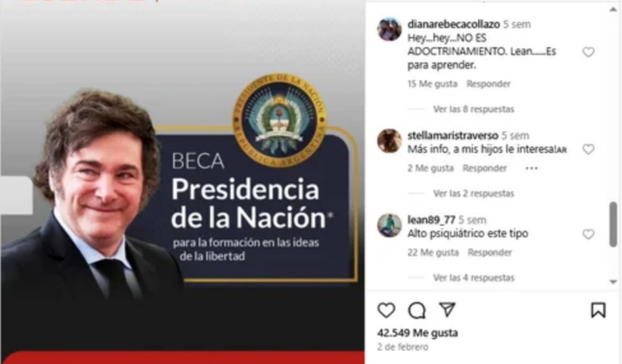
Task: Share post with the paper plane icon
Action: click(448, 310)
